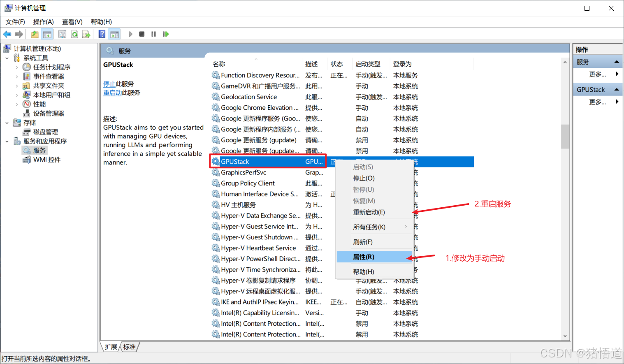Choose 属性(R) in context menu
Viewport: 624px width, 364px height.
pyautogui.click(x=375, y=257)
